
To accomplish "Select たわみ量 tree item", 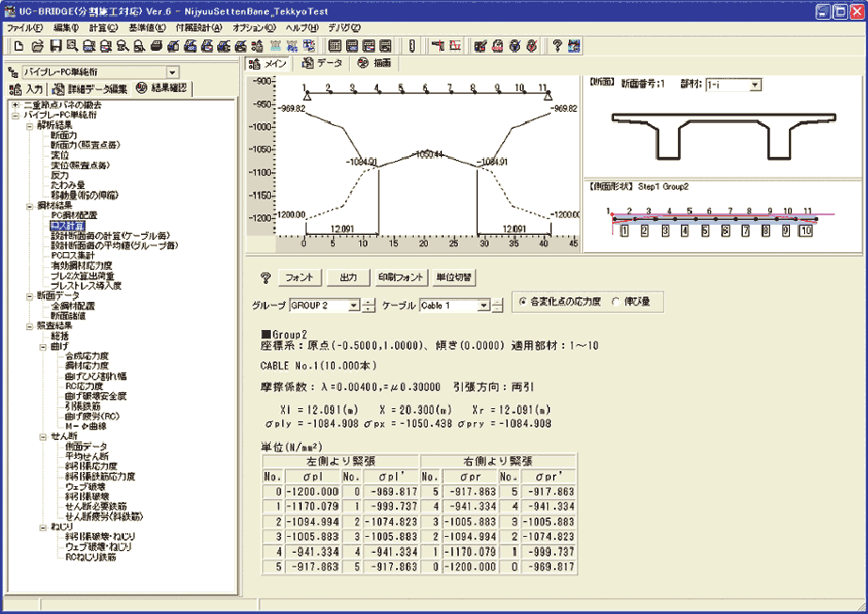I will point(68,185).
